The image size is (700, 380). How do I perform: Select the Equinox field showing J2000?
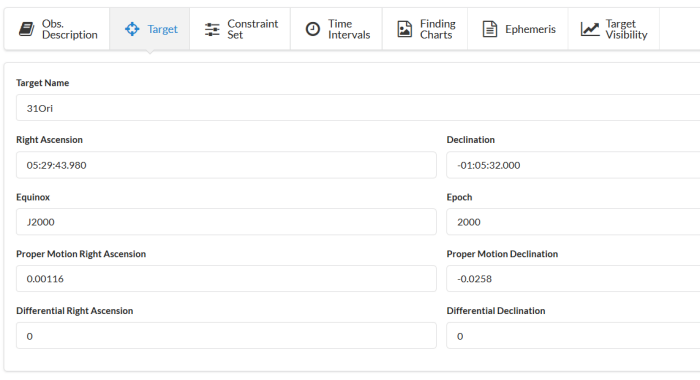[x=226, y=221]
